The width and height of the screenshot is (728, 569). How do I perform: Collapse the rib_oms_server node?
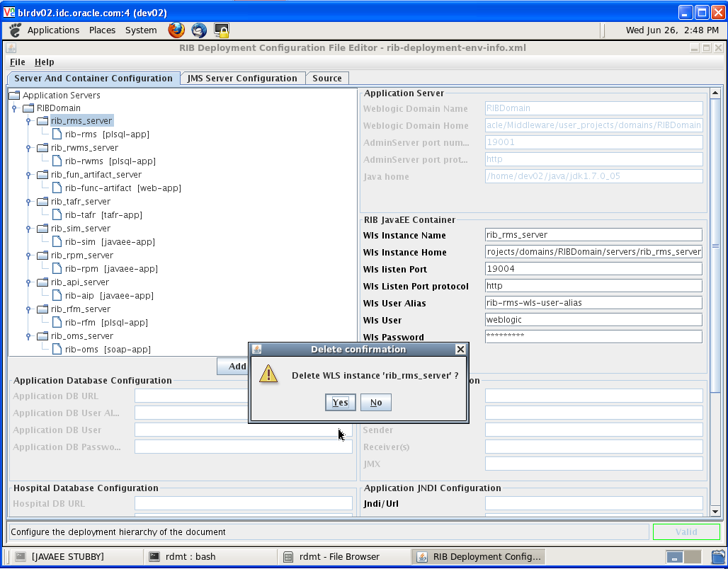(28, 336)
